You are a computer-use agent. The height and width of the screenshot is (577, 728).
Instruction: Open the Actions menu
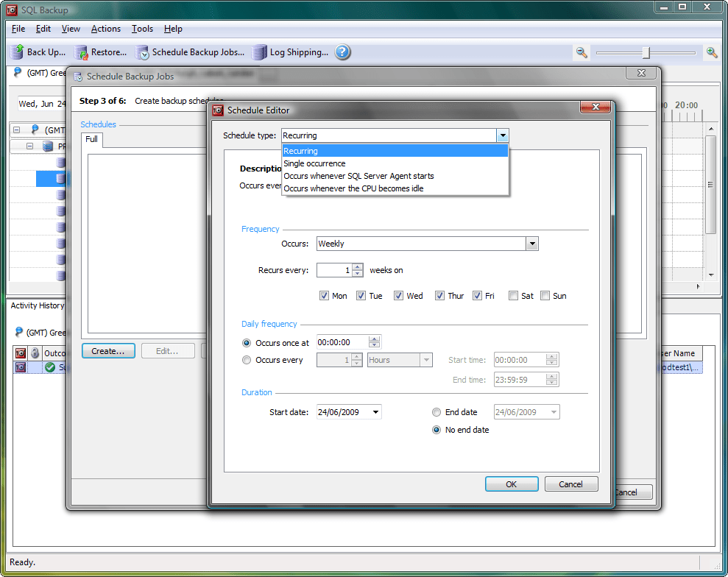(105, 29)
